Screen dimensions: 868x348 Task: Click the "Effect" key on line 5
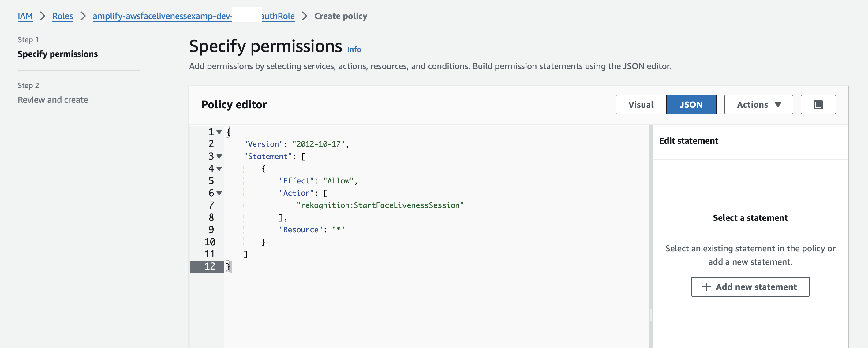tap(296, 181)
